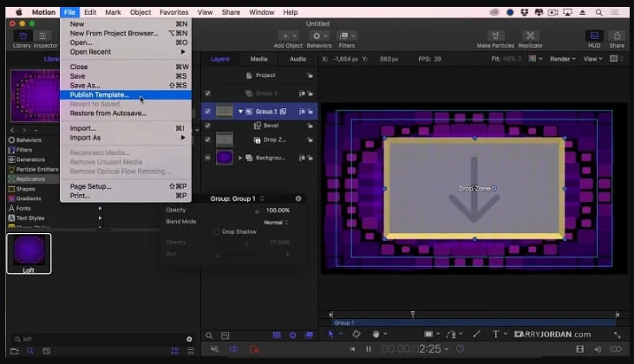Open the View dropdown in canvas

click(x=592, y=59)
